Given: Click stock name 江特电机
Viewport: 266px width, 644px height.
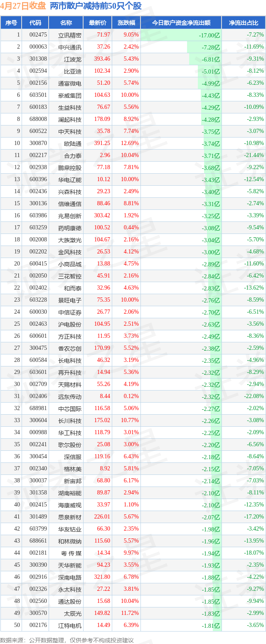Looking at the screenshot, I should click(70, 625).
